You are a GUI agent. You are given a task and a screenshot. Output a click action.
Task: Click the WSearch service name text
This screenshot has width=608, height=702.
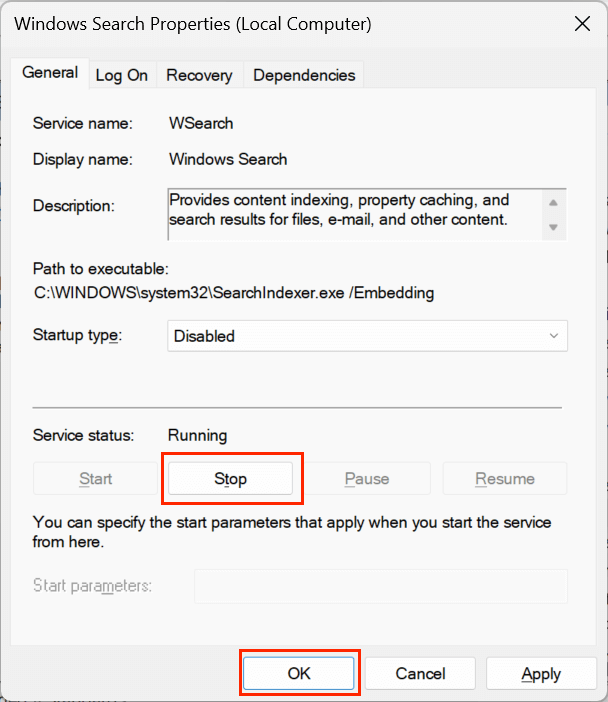[201, 124]
